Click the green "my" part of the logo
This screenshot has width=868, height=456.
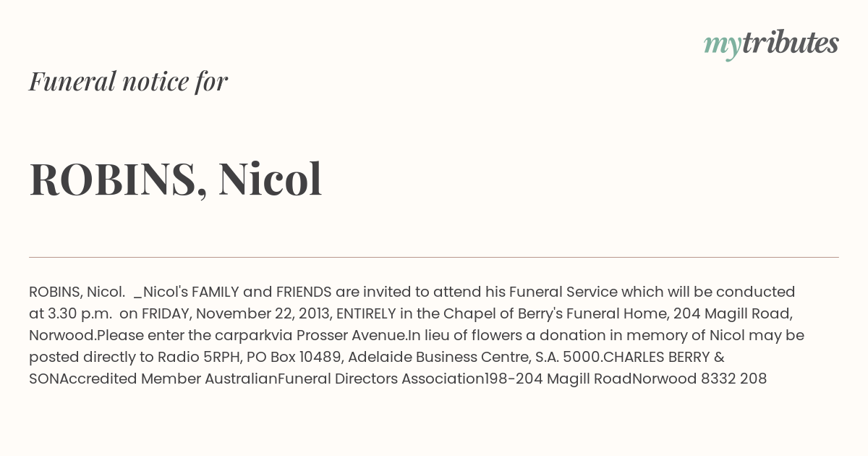click(x=722, y=46)
